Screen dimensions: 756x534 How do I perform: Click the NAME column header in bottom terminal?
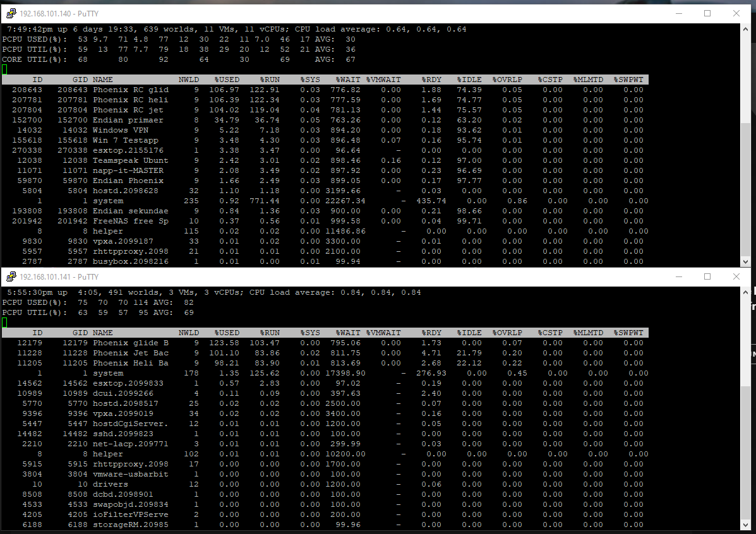pos(102,333)
